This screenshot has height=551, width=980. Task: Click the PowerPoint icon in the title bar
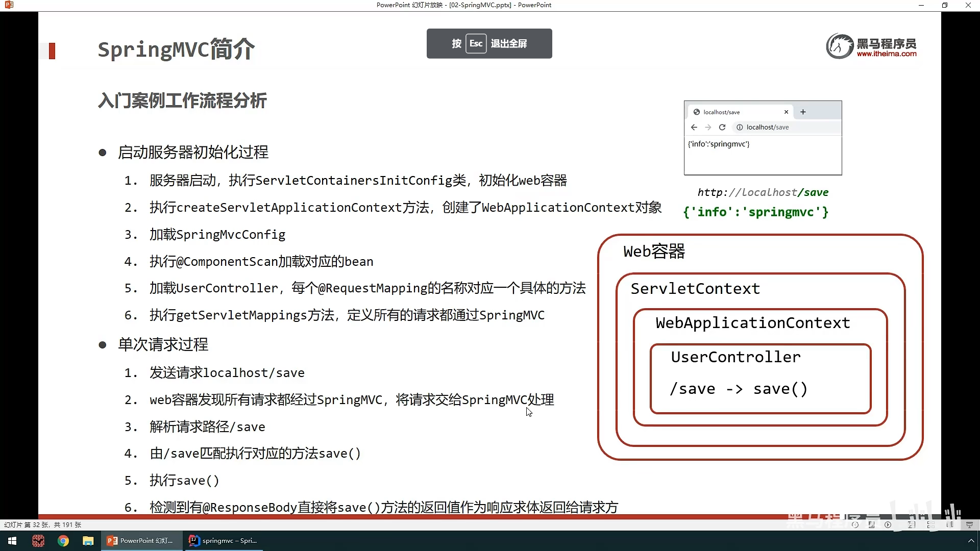(9, 5)
